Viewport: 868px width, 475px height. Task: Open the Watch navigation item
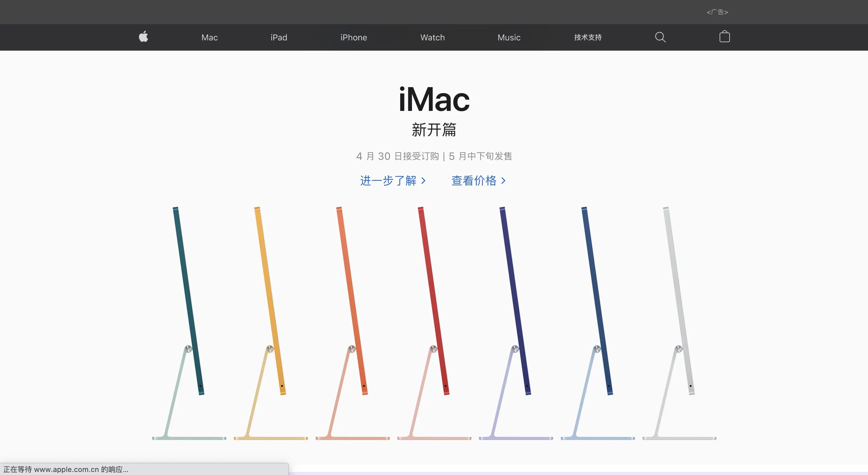click(x=432, y=37)
